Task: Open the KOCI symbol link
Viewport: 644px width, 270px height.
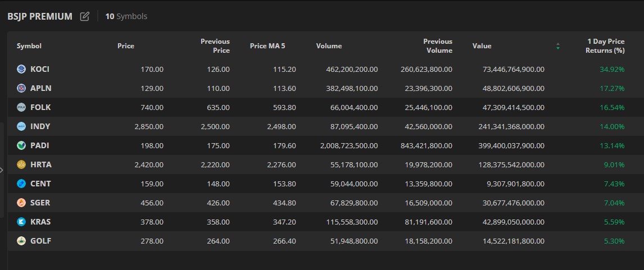Action: click(x=40, y=69)
